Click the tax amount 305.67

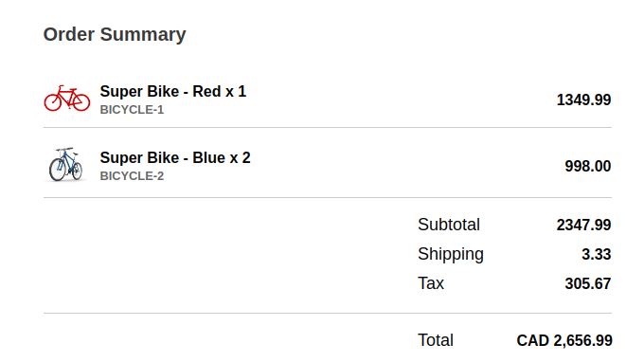[x=588, y=283]
